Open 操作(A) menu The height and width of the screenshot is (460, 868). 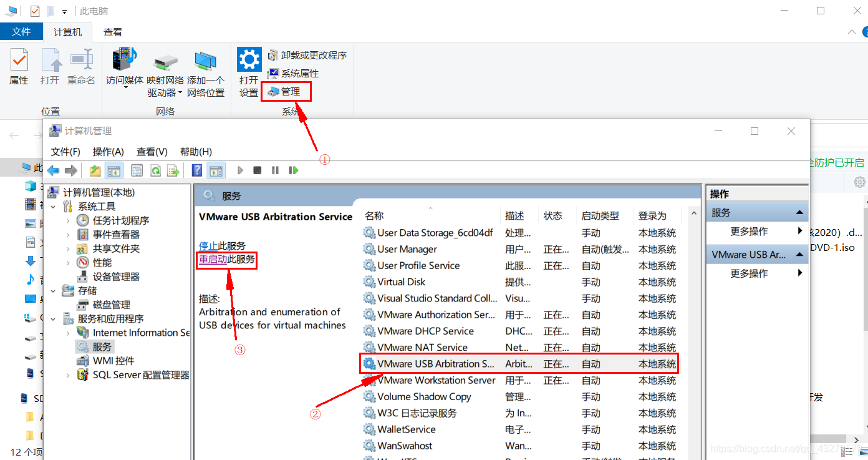(109, 152)
